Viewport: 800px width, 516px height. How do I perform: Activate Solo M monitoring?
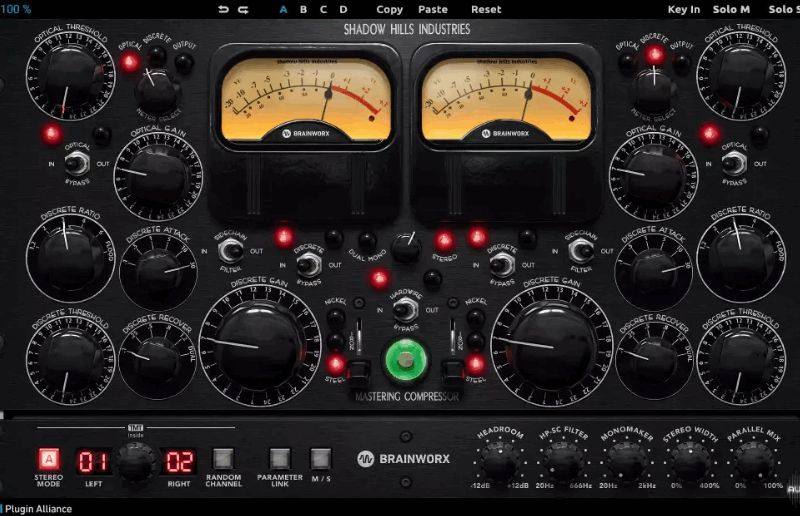(731, 9)
